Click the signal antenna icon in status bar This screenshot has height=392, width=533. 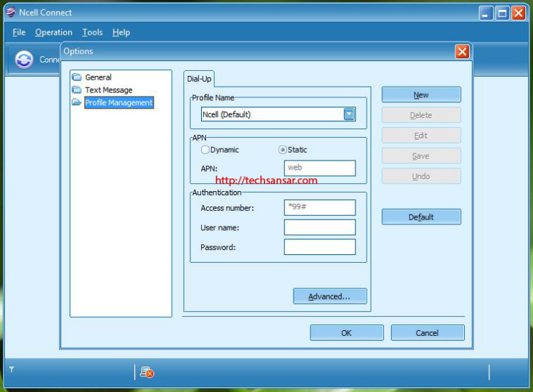click(x=11, y=369)
